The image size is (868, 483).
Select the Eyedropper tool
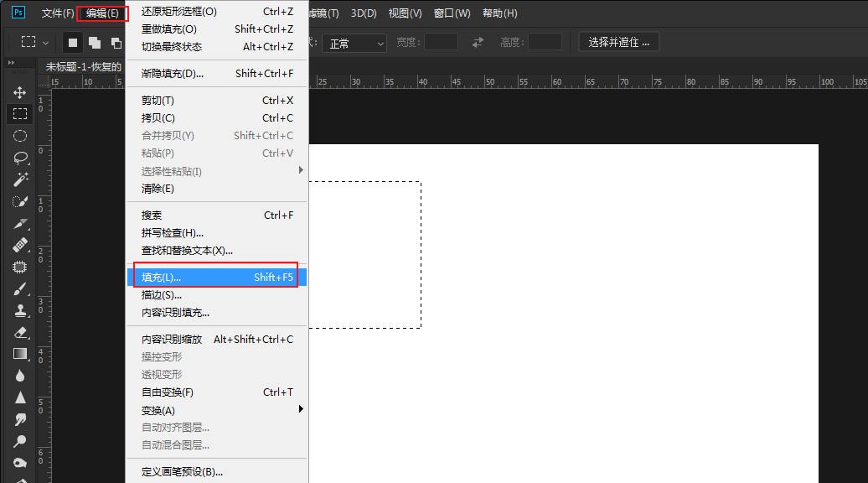click(20, 223)
